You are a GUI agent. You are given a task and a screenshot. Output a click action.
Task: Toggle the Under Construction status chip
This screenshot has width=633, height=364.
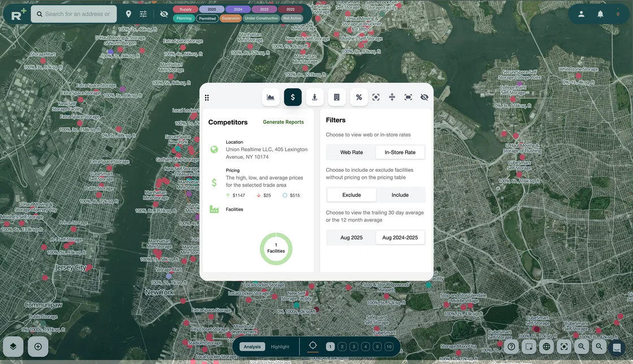point(261,18)
